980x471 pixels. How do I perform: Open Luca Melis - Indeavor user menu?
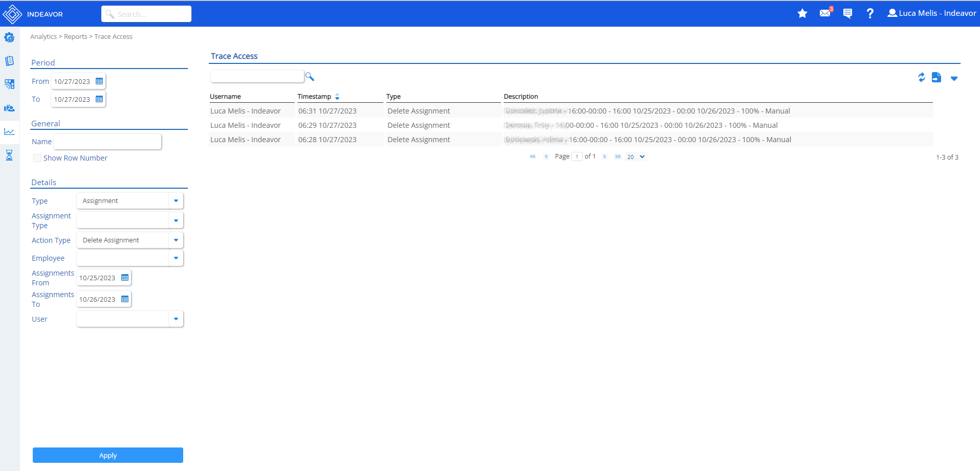tap(932, 13)
